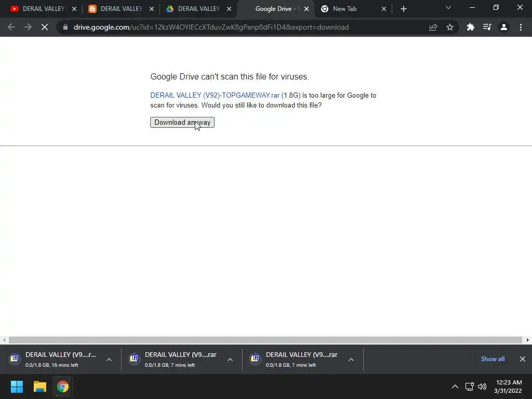
Task: Bookmark this page with the star icon
Action: point(450,27)
